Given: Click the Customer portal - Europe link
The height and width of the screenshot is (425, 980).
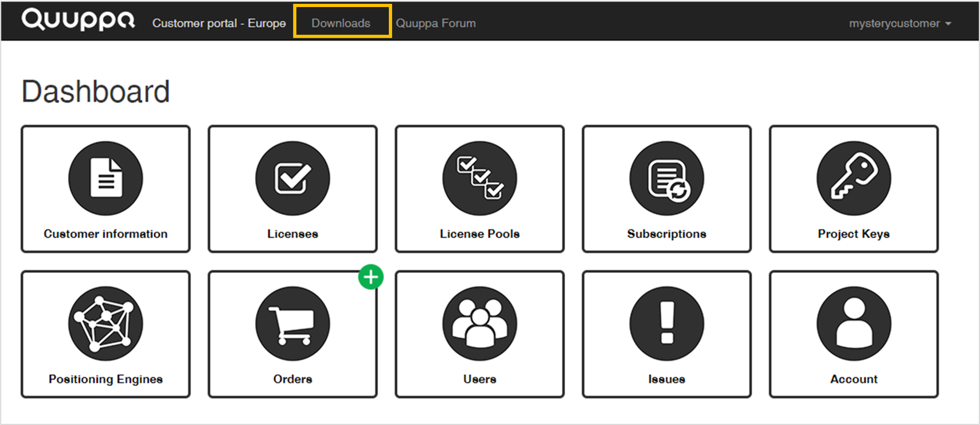Looking at the screenshot, I should coord(219,23).
